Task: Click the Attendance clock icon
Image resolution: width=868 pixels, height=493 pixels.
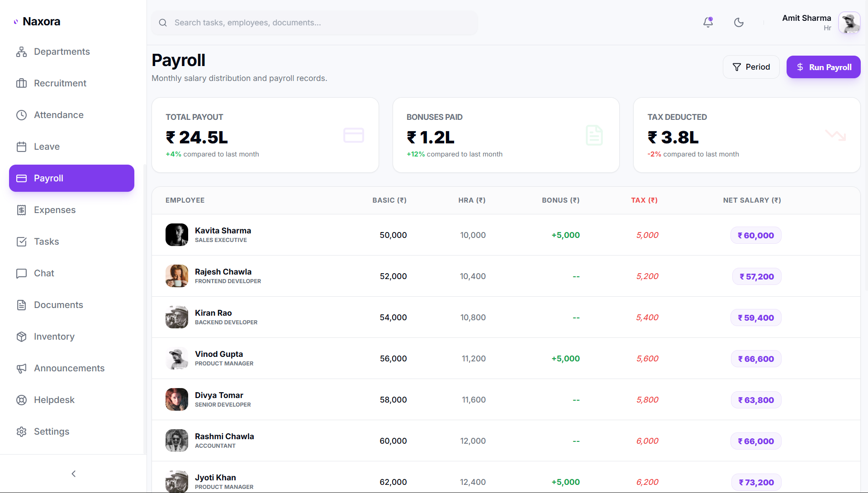Action: coord(21,115)
